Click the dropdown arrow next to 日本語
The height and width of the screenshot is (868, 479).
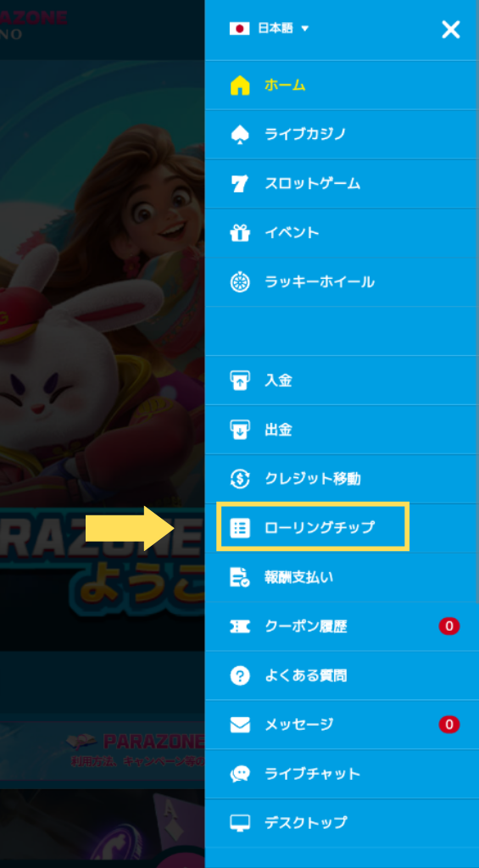click(x=304, y=29)
